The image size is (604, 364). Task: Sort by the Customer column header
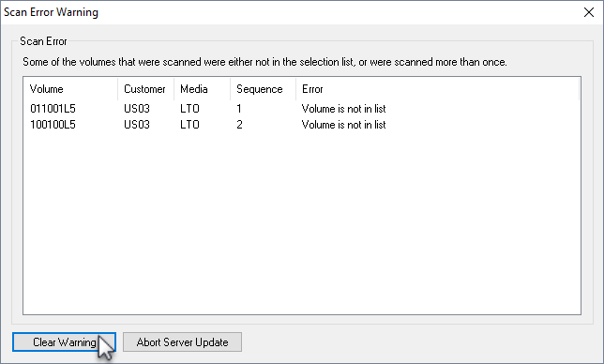(x=145, y=89)
